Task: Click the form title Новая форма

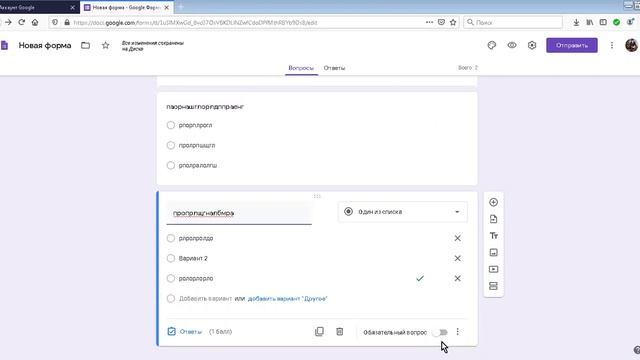Action: pyautogui.click(x=45, y=45)
